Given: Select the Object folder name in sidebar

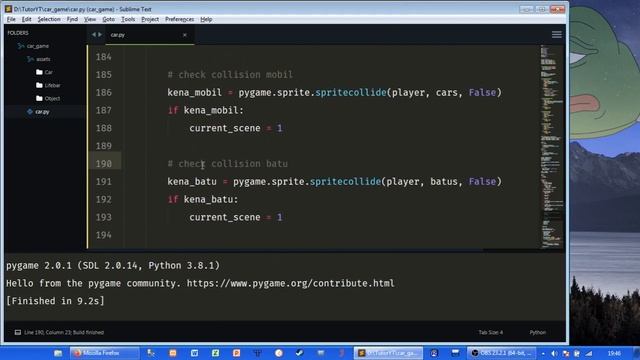Looking at the screenshot, I should [52, 98].
